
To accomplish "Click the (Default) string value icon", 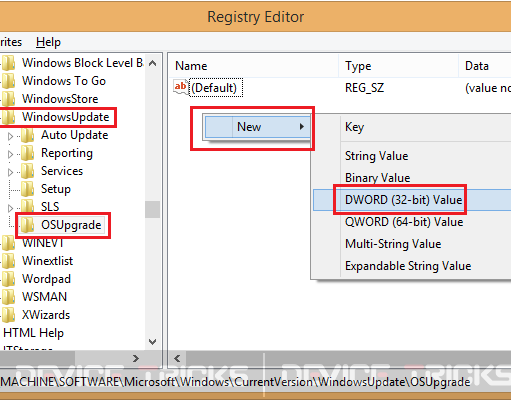I will [x=181, y=88].
